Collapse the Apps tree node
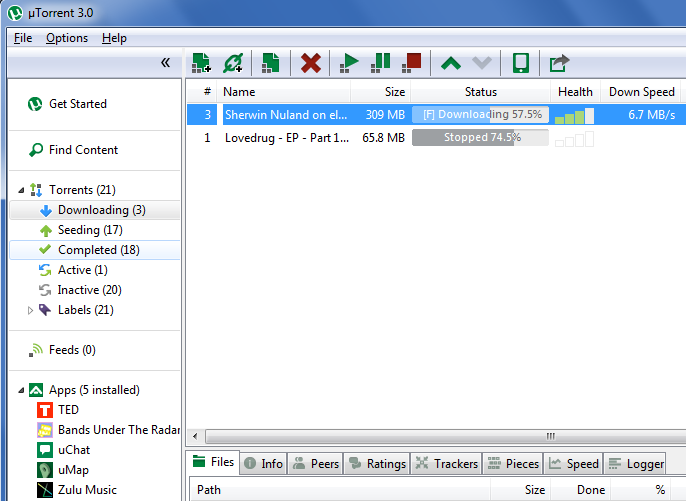686x501 pixels. [x=21, y=390]
